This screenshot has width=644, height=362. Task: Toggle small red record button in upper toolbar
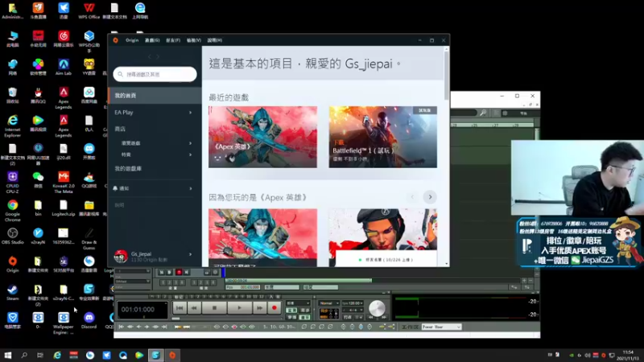pyautogui.click(x=179, y=272)
